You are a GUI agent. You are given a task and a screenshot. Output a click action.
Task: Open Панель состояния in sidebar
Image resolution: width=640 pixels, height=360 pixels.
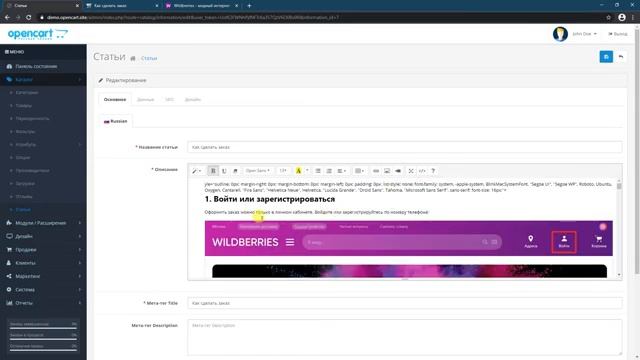43,66
